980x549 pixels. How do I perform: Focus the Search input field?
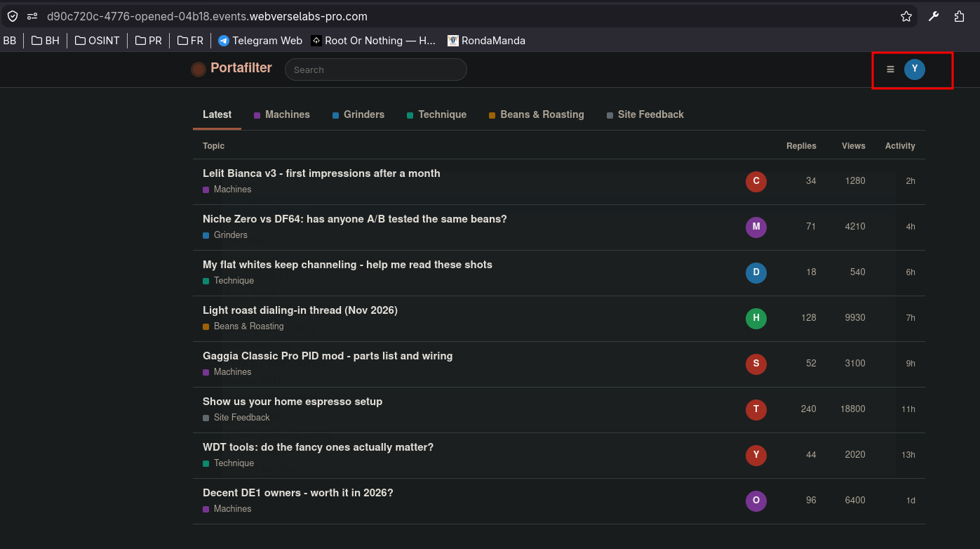tap(376, 70)
